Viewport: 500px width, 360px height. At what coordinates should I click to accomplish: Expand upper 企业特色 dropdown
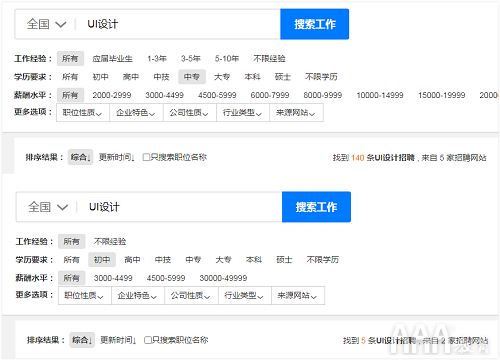(136, 113)
